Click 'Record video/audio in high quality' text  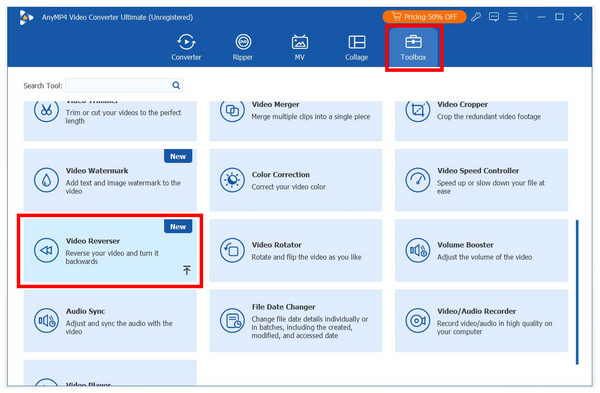point(495,328)
